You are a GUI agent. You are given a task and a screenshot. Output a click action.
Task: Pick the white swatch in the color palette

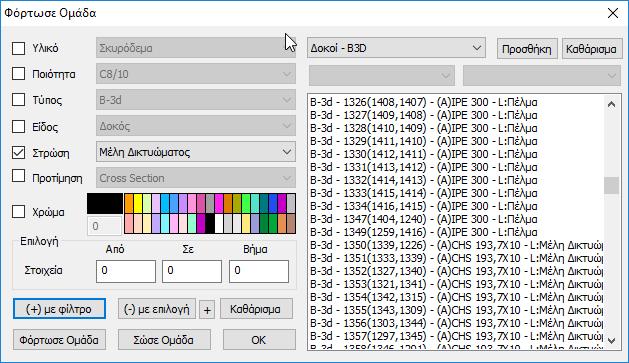[219, 223]
